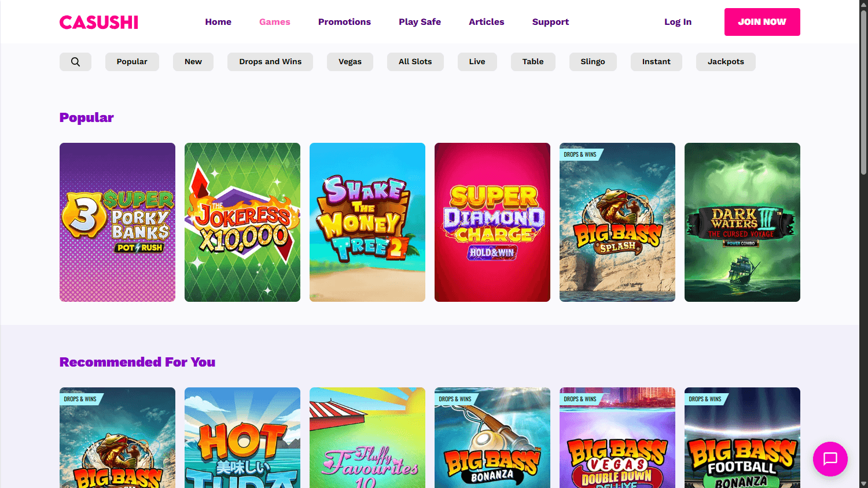Navigate to Articles
The image size is (868, 488).
[487, 22]
